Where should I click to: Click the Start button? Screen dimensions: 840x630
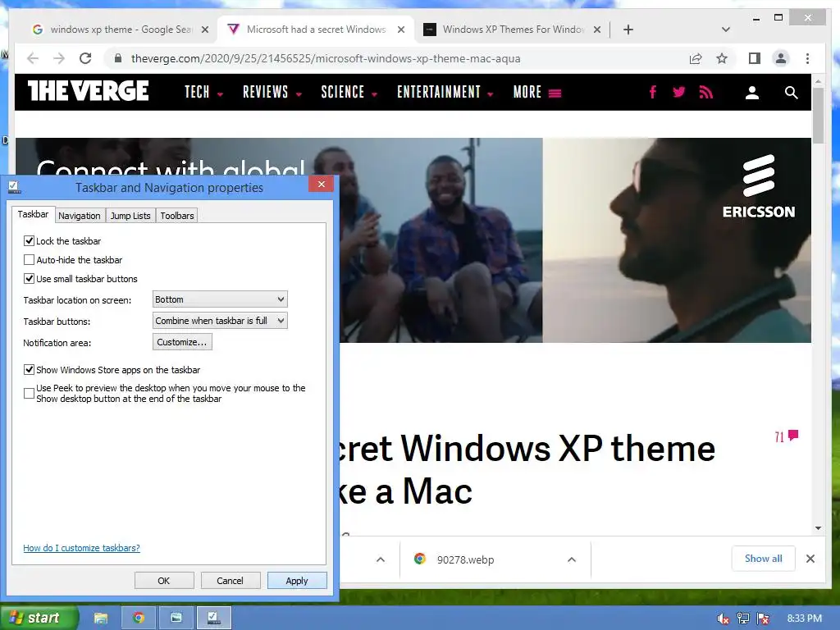click(x=39, y=618)
